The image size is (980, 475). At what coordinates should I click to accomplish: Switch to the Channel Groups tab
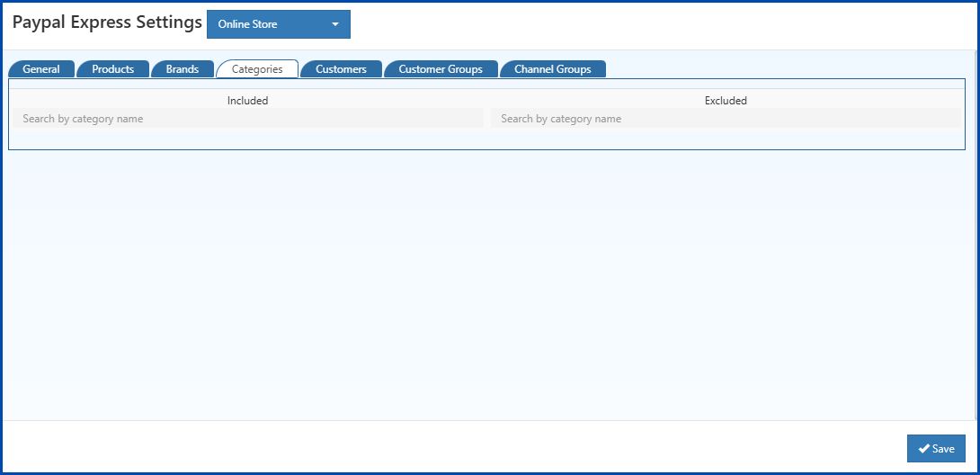pyautogui.click(x=553, y=69)
